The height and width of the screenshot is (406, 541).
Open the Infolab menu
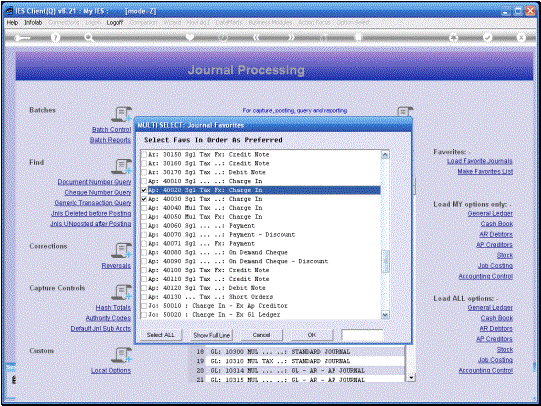point(33,22)
